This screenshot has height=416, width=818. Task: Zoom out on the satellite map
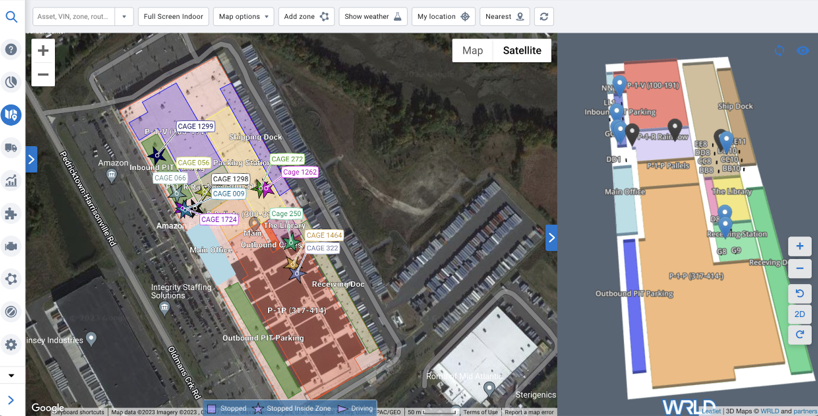[43, 74]
